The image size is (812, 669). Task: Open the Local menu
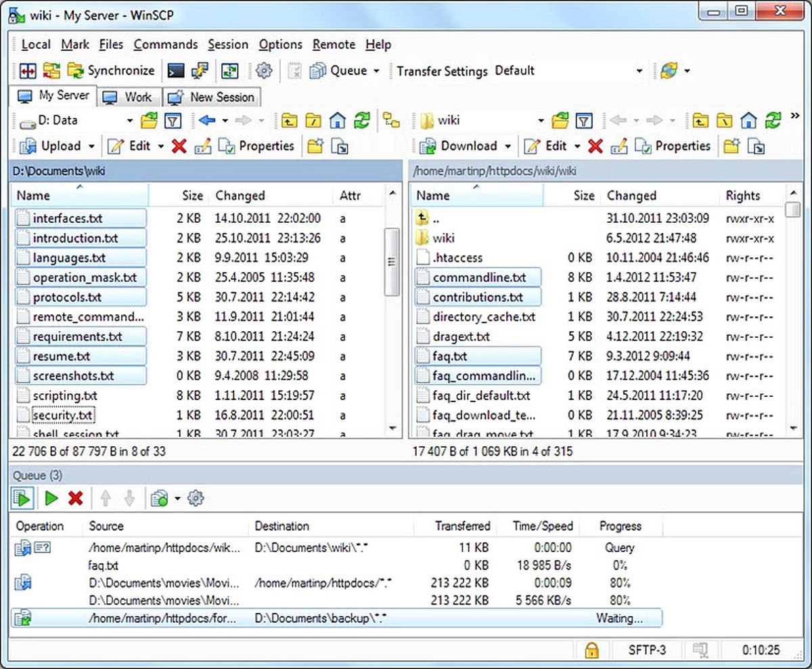point(36,45)
